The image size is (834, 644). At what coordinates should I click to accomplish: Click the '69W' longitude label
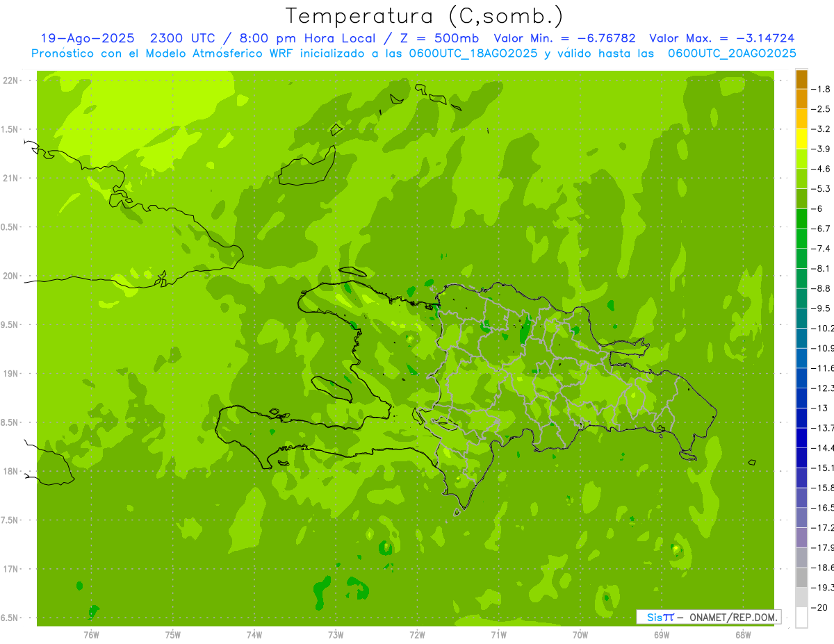coord(662,635)
